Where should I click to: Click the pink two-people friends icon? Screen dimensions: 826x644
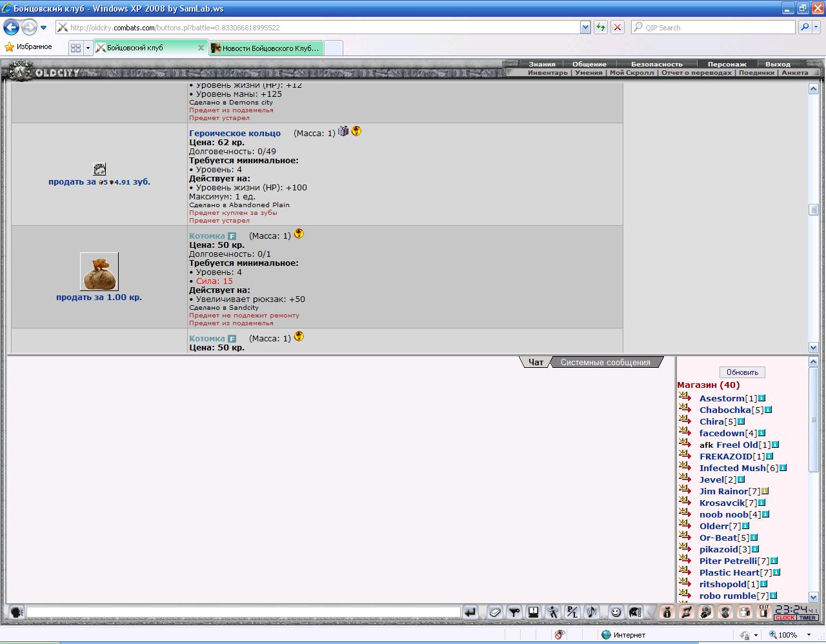click(745, 612)
